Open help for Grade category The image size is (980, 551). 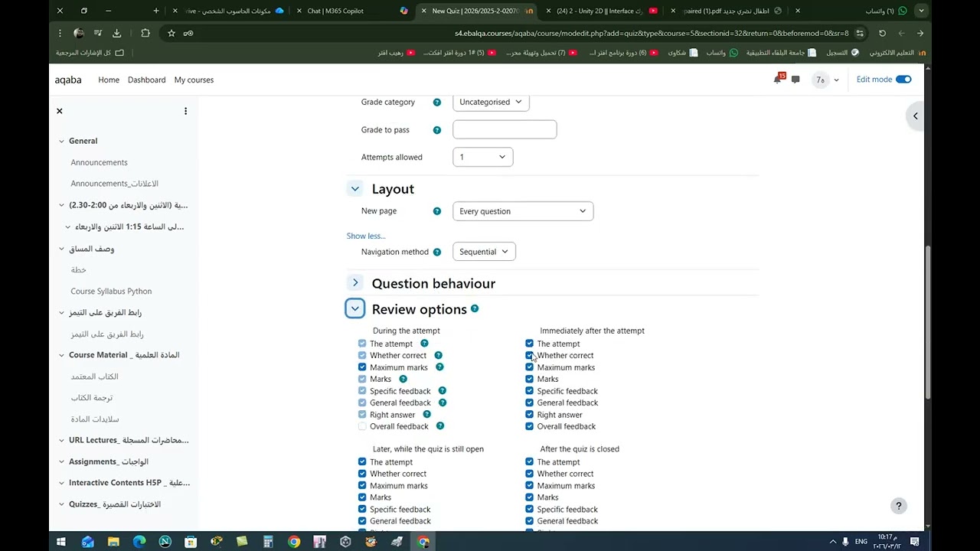437,103
